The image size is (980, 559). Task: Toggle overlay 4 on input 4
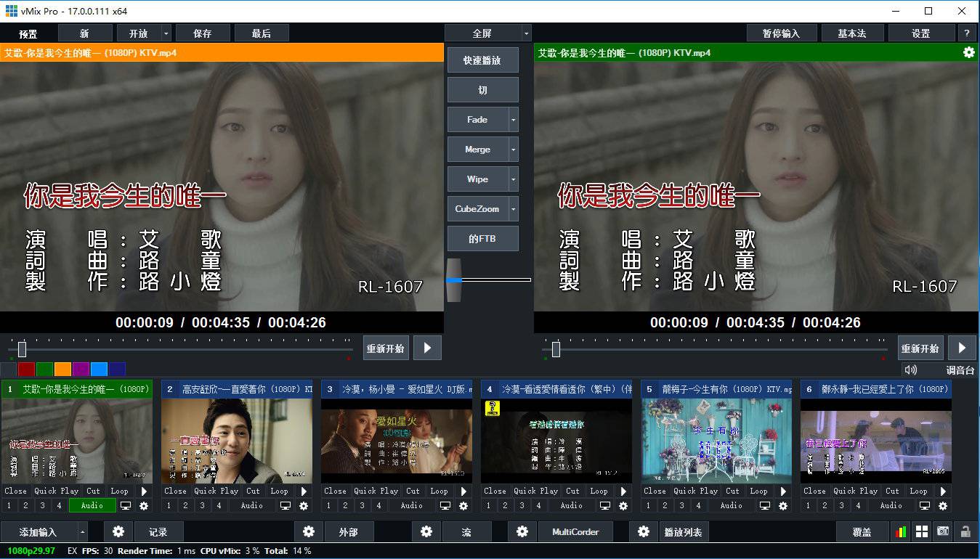pos(538,505)
